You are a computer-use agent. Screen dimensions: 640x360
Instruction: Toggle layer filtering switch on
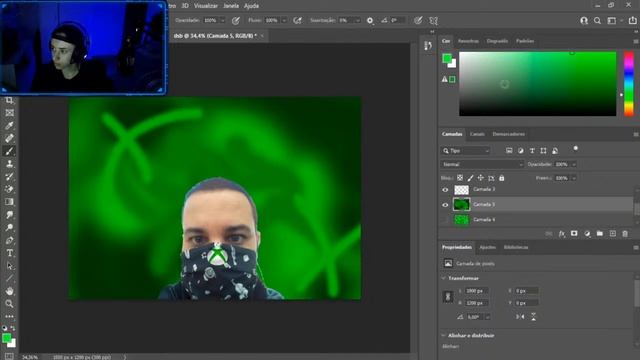point(576,149)
